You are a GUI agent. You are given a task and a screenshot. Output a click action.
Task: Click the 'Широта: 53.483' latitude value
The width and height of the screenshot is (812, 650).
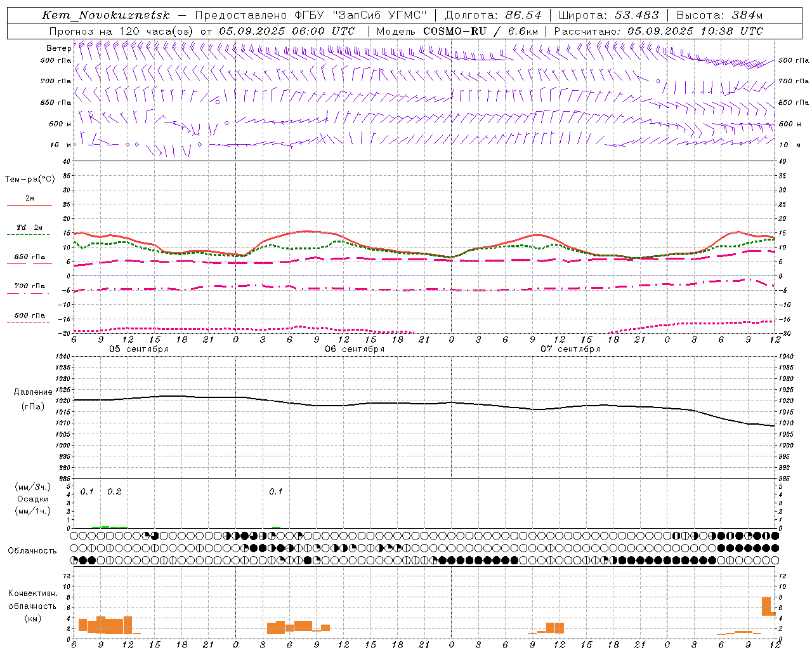tap(608, 15)
